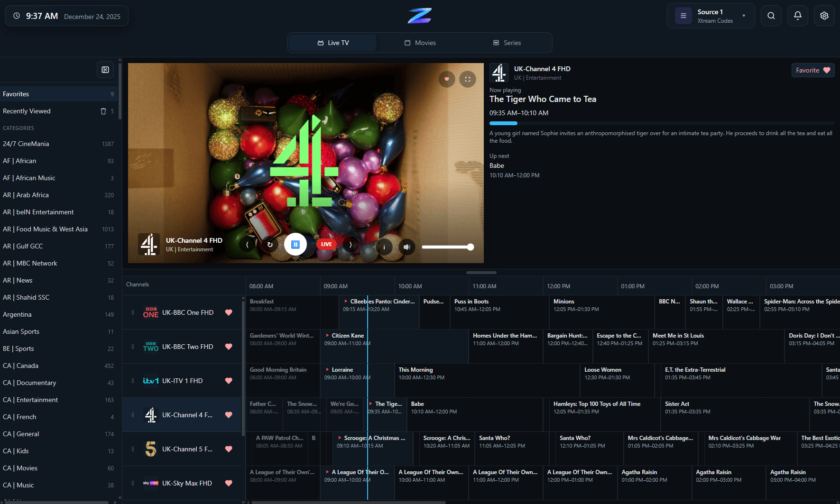This screenshot has width=840, height=504.
Task: Toggle the heart on UK-Sky Max FHD
Action: [229, 483]
